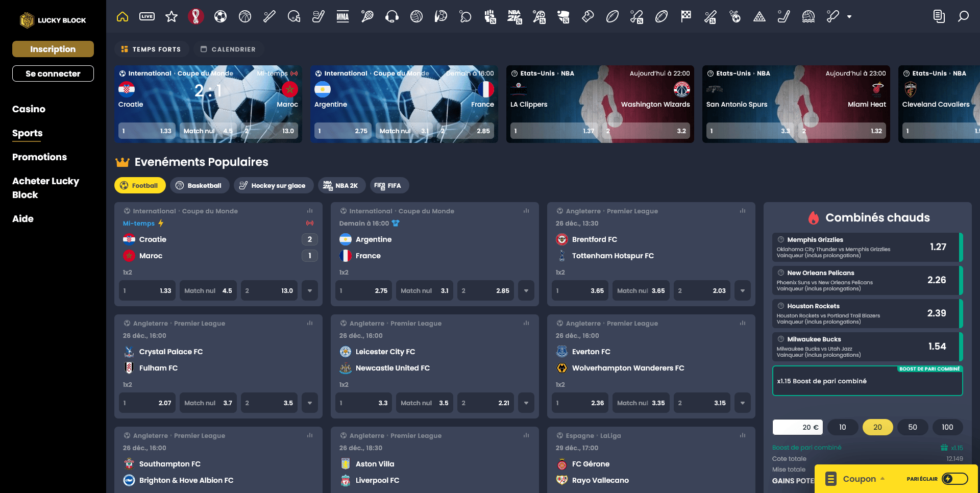Expand more markets for Argentine vs France
This screenshot has height=493, width=980.
[x=526, y=290]
